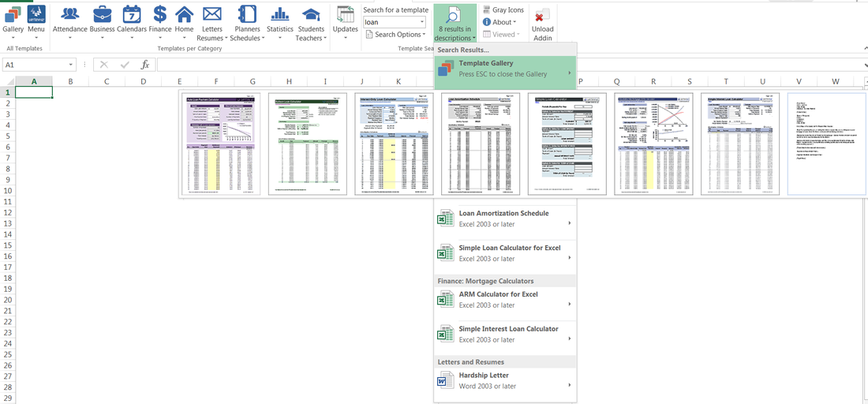Open the mortgage calculator thumbnail with line chart
This screenshot has width=868, height=404.
point(654,144)
